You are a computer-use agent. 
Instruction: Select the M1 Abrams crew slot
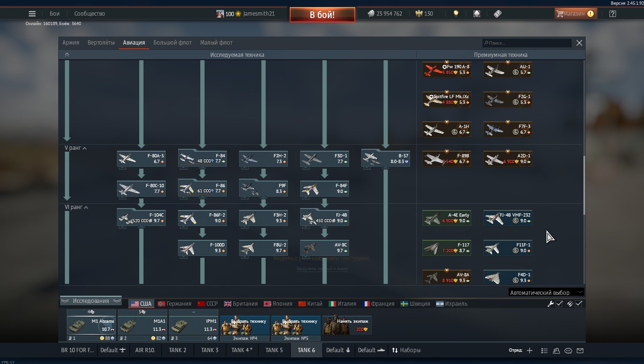coord(91,325)
